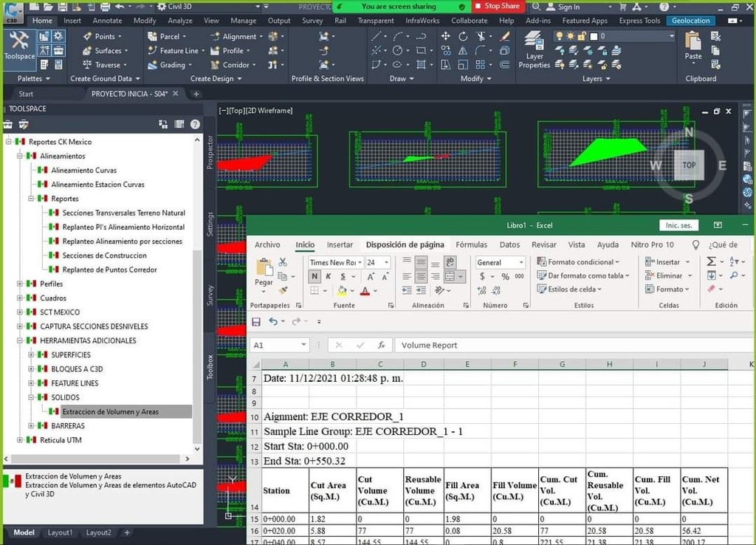The image size is (756, 545).
Task: Click the Toolspace help question mark icon
Action: point(195,124)
